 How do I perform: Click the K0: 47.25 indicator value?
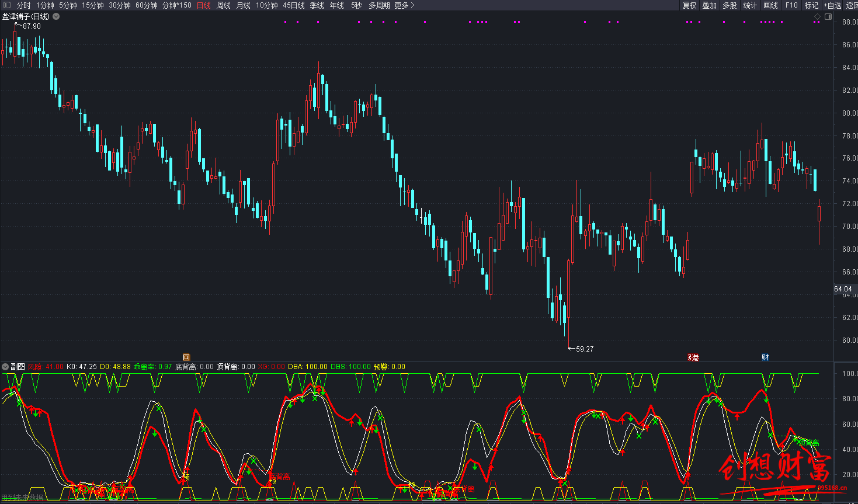tap(82, 367)
